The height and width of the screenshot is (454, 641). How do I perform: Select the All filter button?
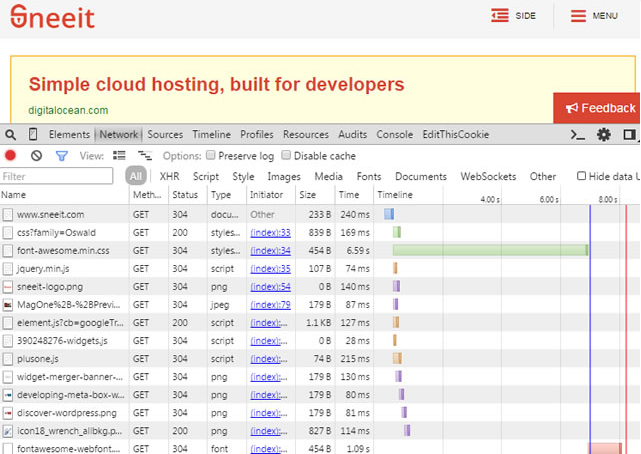point(136,177)
